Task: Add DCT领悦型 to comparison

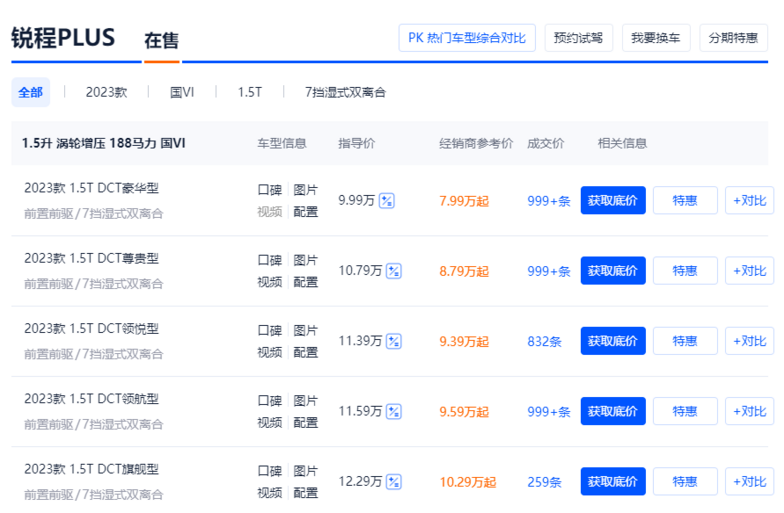Action: pos(750,341)
